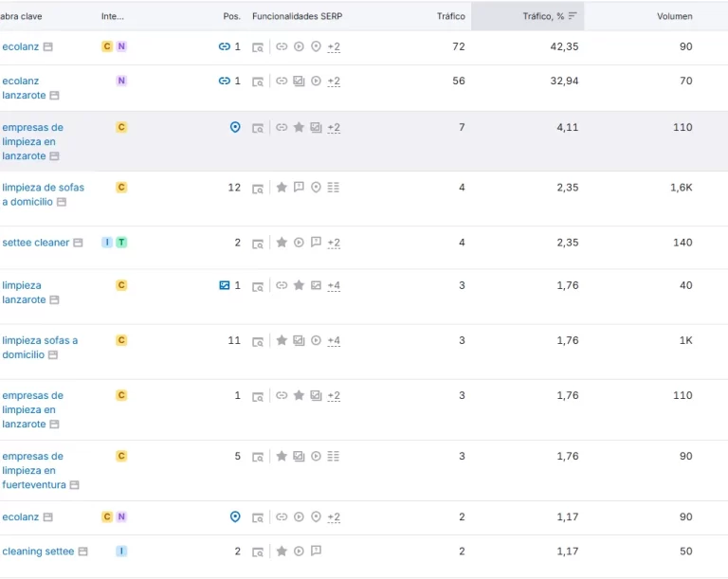
Task: Click reviews star icon in settee cleaner row
Action: pyautogui.click(x=282, y=243)
